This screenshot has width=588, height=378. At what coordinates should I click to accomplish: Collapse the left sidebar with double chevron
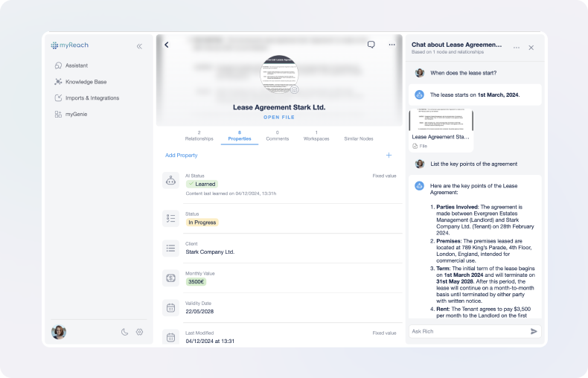click(x=139, y=46)
